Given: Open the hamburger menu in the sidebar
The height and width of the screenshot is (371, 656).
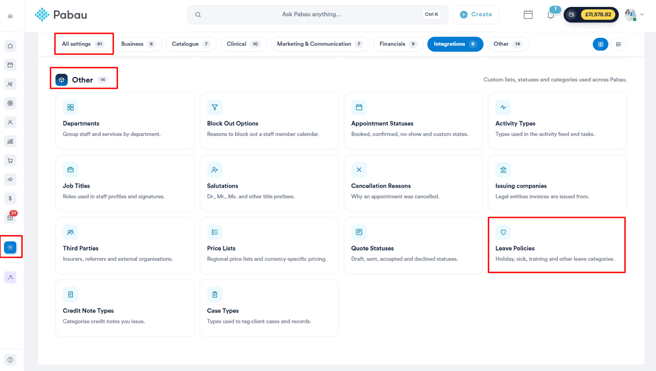Looking at the screenshot, I should 10,16.
